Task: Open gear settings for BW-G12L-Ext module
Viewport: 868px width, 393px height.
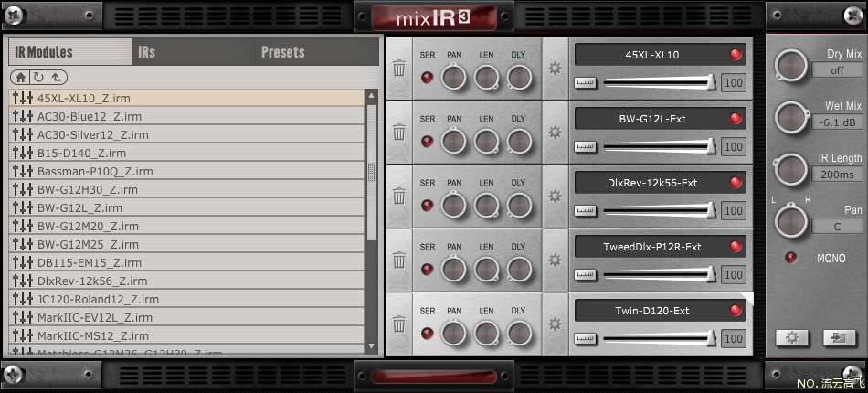Action: coord(556,133)
